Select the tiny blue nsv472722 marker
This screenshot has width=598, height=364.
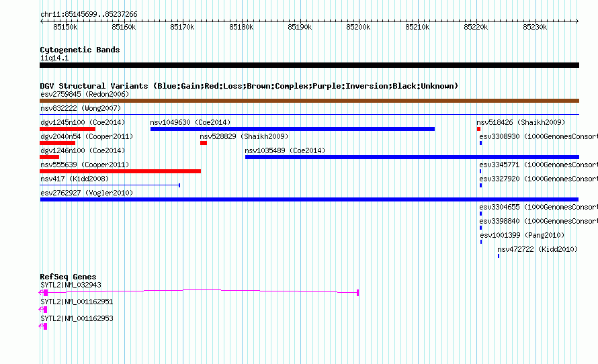point(499,256)
